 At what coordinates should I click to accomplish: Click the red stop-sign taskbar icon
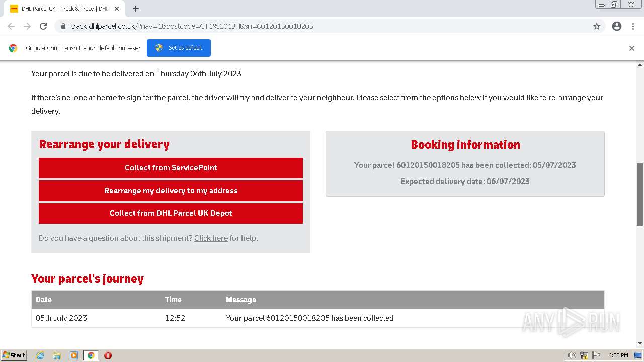108,355
